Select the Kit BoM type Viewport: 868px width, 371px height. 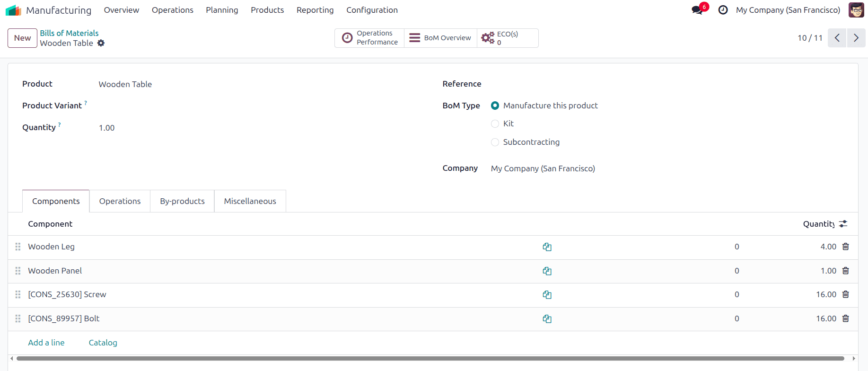pos(495,124)
